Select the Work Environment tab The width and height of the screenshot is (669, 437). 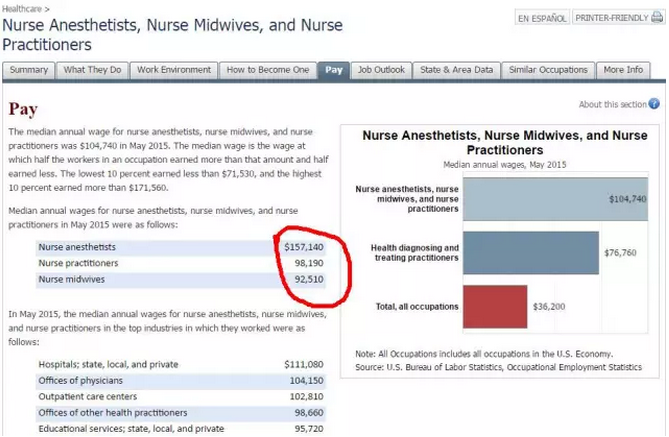[174, 70]
